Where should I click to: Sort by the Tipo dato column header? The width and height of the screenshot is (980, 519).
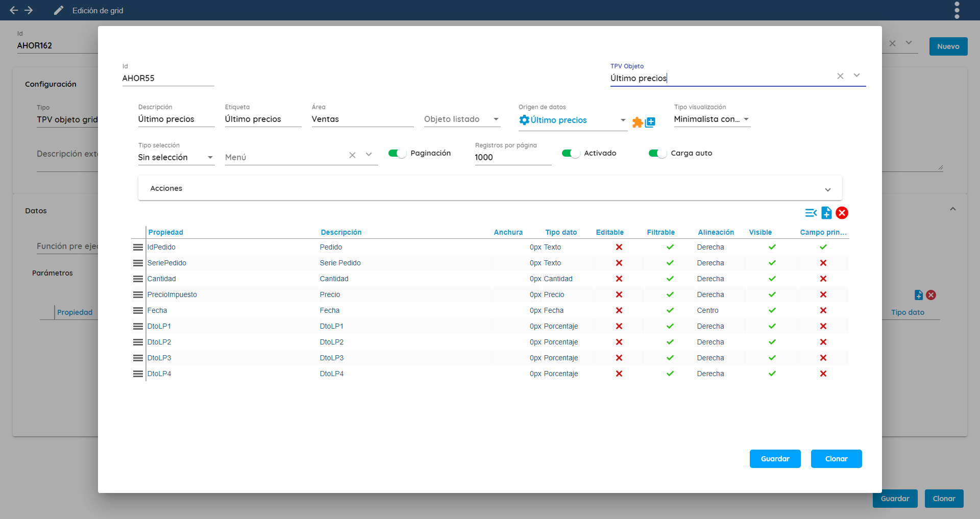coord(561,232)
